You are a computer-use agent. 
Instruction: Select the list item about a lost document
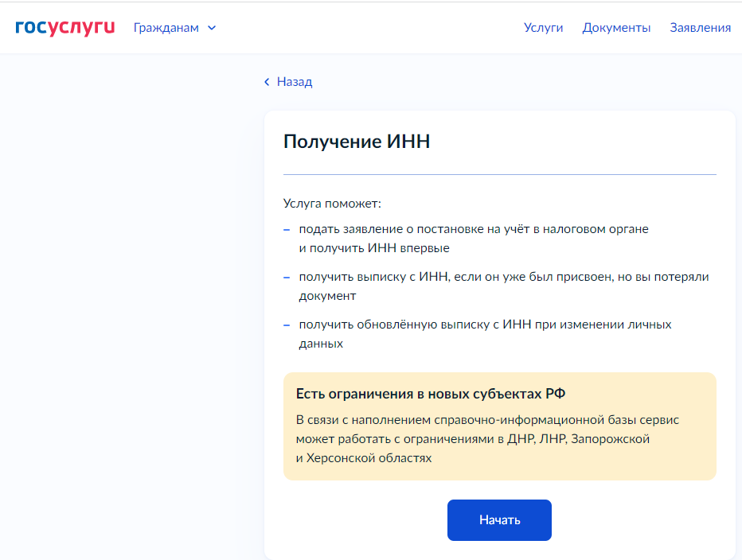(x=503, y=286)
